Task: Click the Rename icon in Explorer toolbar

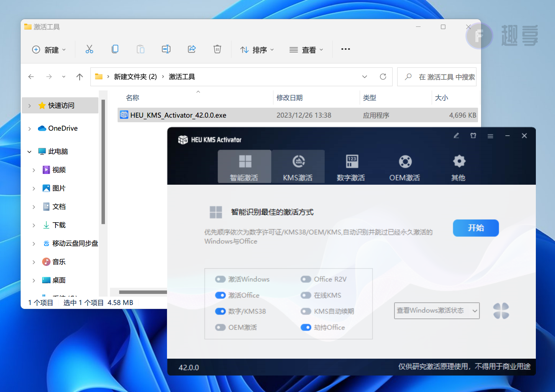Action: 166,49
